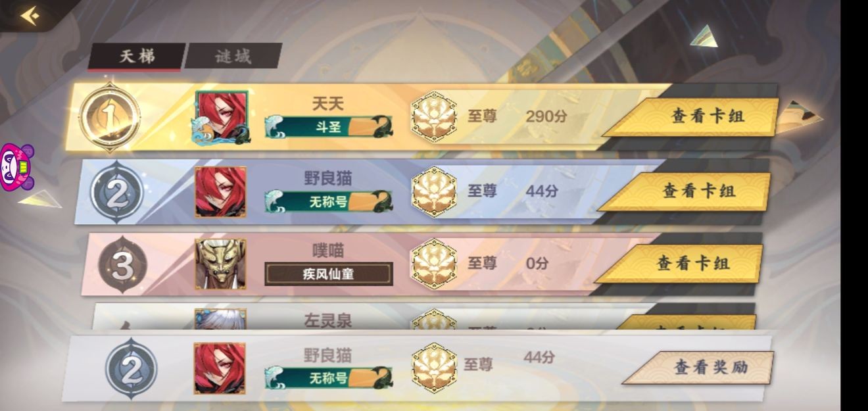Image resolution: width=868 pixels, height=411 pixels.
Task: Open 噗喵's masked avatar portrait
Action: click(x=220, y=261)
